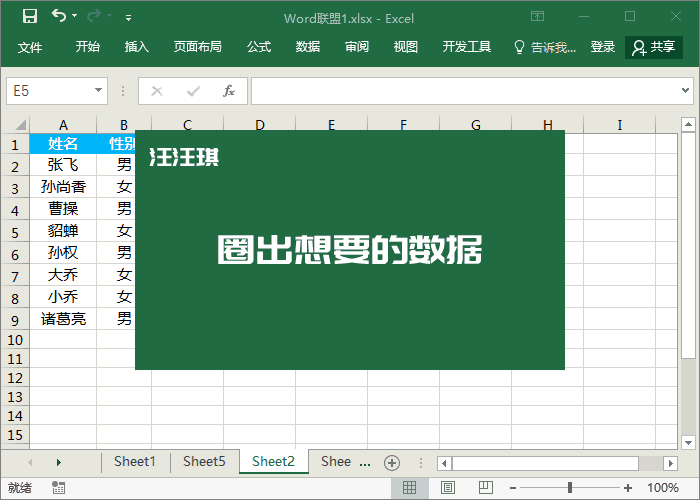This screenshot has height=500, width=700.
Task: Select column I header
Action: pyautogui.click(x=620, y=125)
